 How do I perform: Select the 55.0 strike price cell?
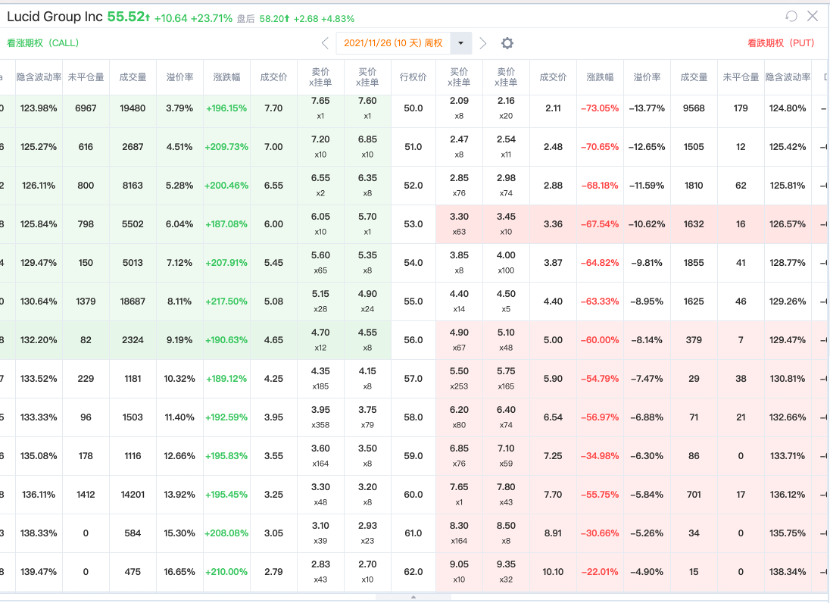tap(413, 302)
